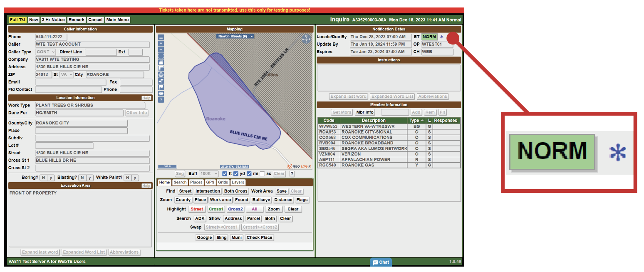This screenshot has width=644, height=272.
Task: Enable the ac units checkbox
Action: [x=262, y=174]
